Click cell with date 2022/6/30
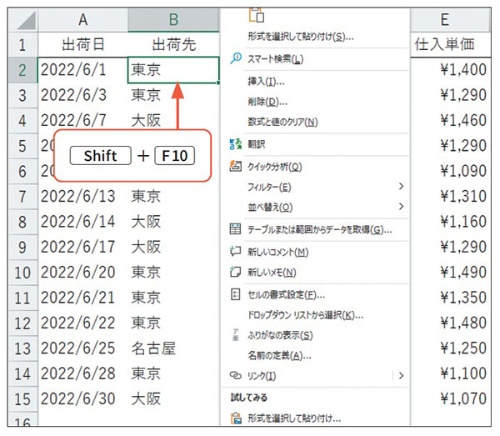 [83, 399]
